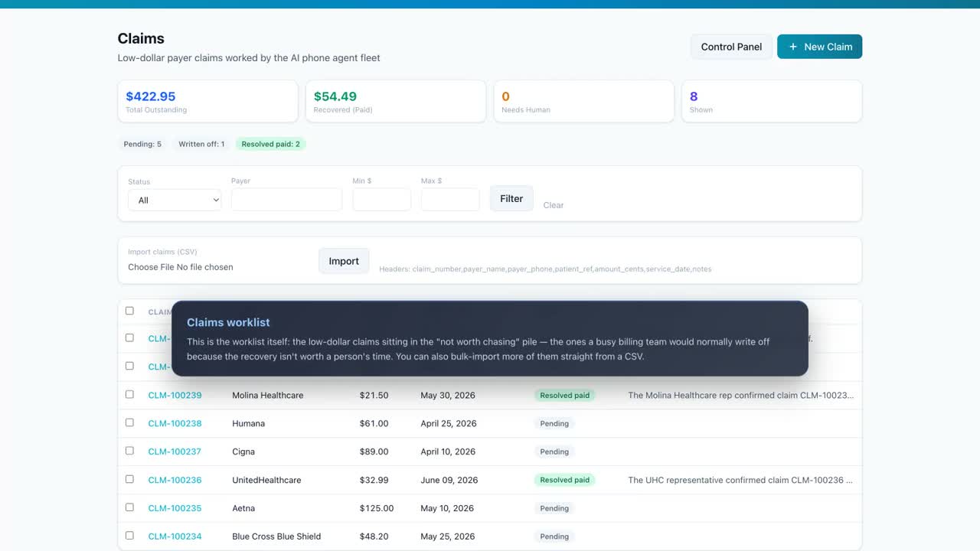
Task: Open claim CLM-100236
Action: click(175, 481)
